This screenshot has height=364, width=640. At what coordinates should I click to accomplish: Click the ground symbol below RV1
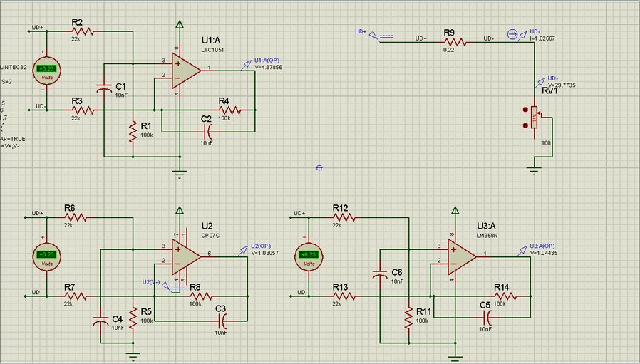coord(534,169)
